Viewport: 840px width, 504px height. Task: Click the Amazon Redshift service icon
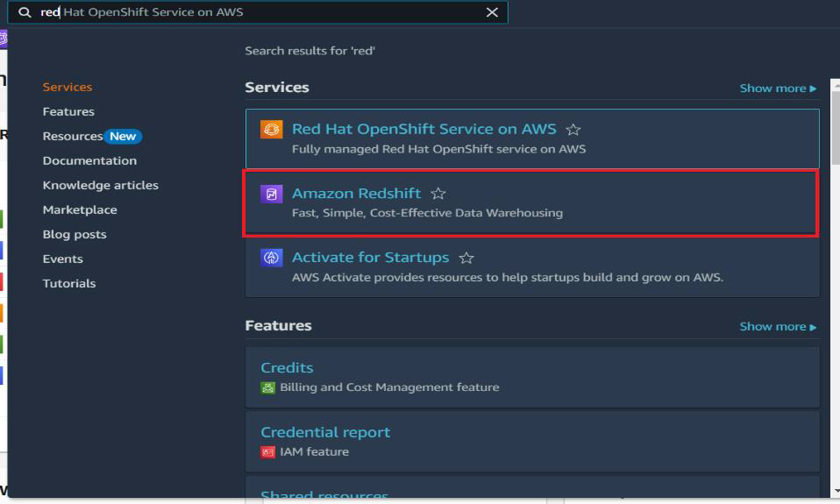click(272, 195)
